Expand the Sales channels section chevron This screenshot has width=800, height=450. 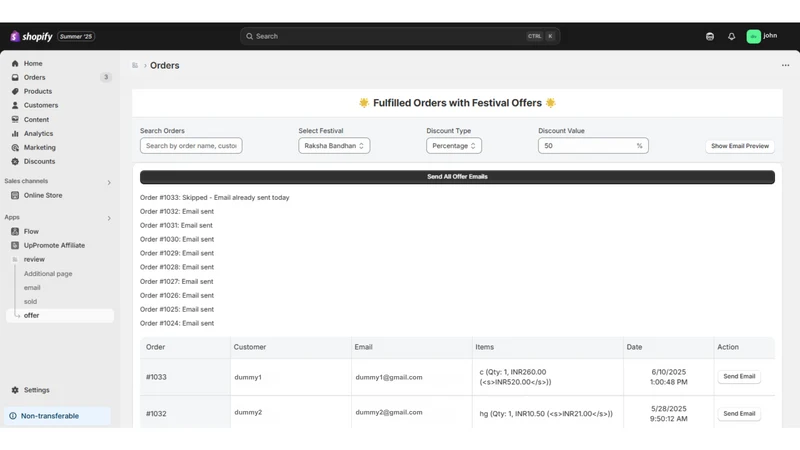click(109, 182)
